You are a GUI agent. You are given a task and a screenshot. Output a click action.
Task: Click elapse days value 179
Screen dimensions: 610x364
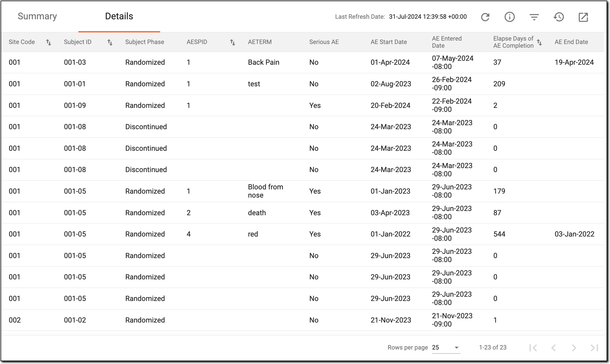pyautogui.click(x=499, y=191)
